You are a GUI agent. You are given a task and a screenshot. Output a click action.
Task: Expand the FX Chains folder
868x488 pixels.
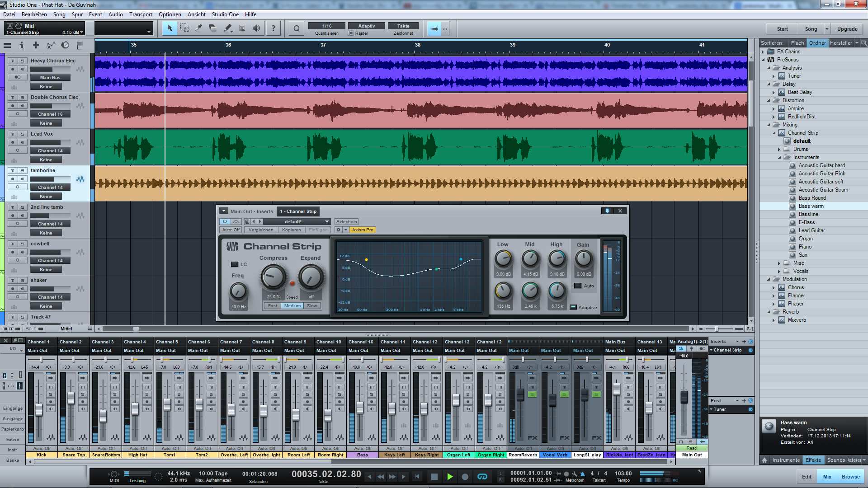click(764, 52)
